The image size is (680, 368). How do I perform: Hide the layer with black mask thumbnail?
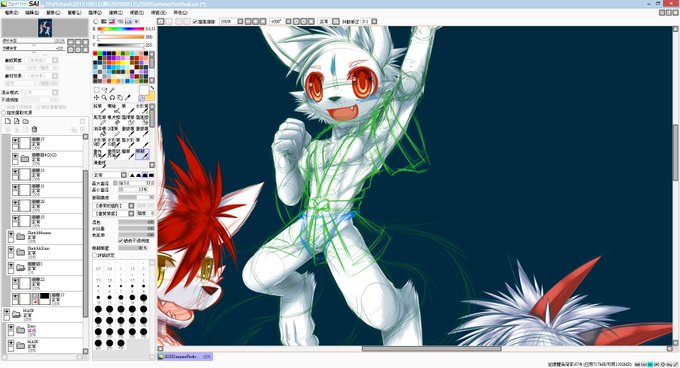(x=15, y=296)
